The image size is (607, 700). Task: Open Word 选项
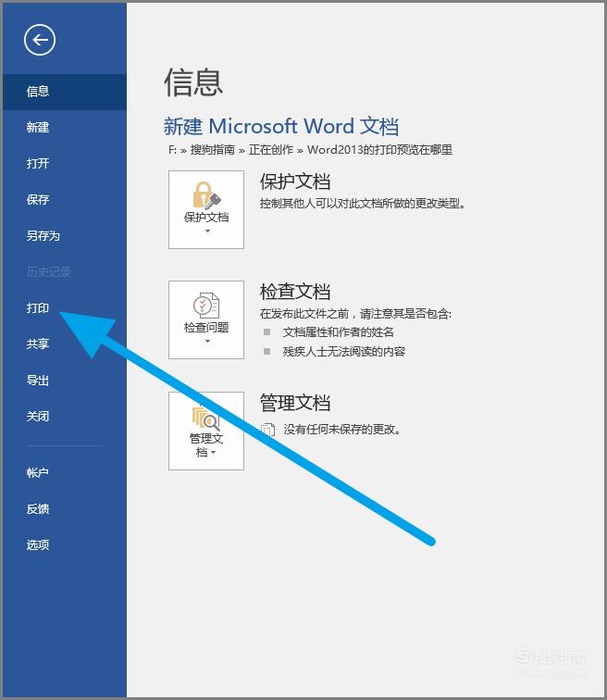pos(65,544)
